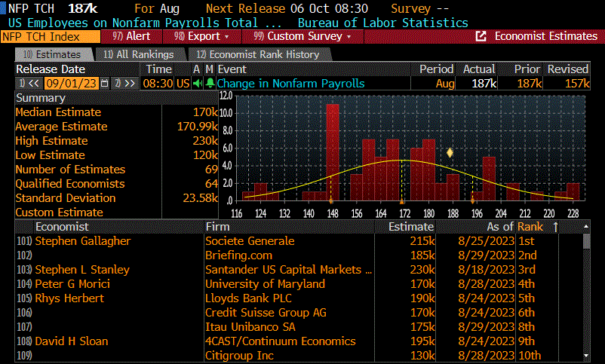Click Societe Generale firm name
The width and height of the screenshot is (605, 364).
(x=250, y=241)
